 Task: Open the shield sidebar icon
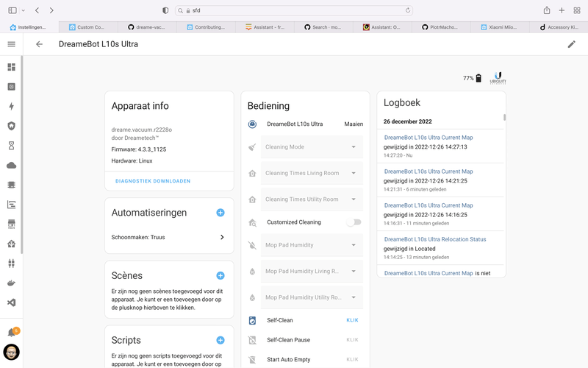tap(11, 126)
